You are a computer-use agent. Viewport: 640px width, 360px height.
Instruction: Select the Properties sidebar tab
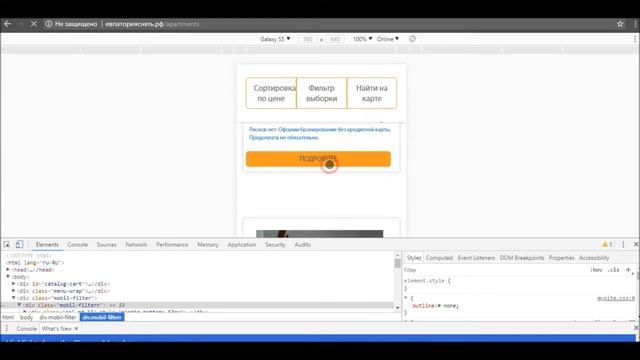[561, 258]
